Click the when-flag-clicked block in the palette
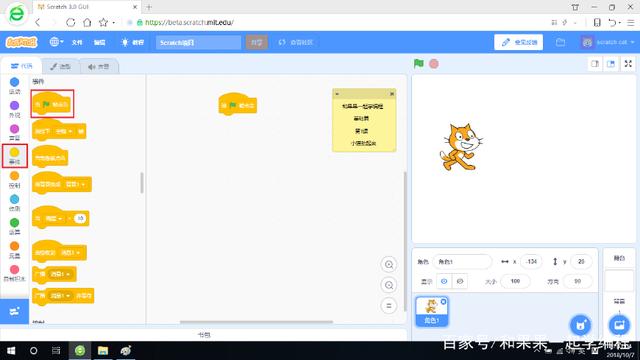 point(52,104)
